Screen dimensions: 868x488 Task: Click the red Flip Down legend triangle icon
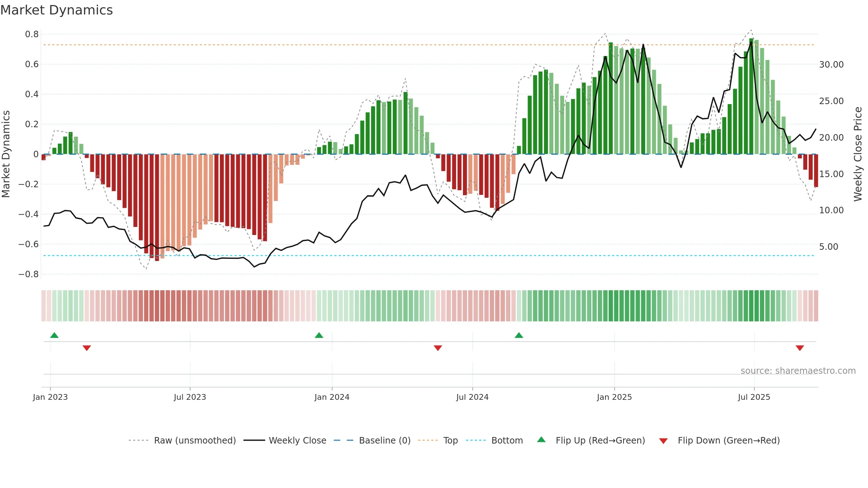point(663,441)
